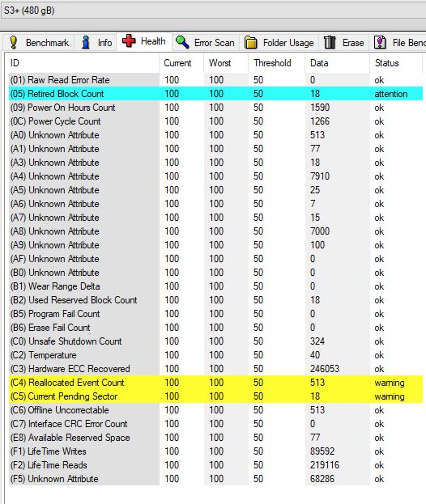Click data value 68286
The width and height of the screenshot is (426, 504).
(322, 479)
